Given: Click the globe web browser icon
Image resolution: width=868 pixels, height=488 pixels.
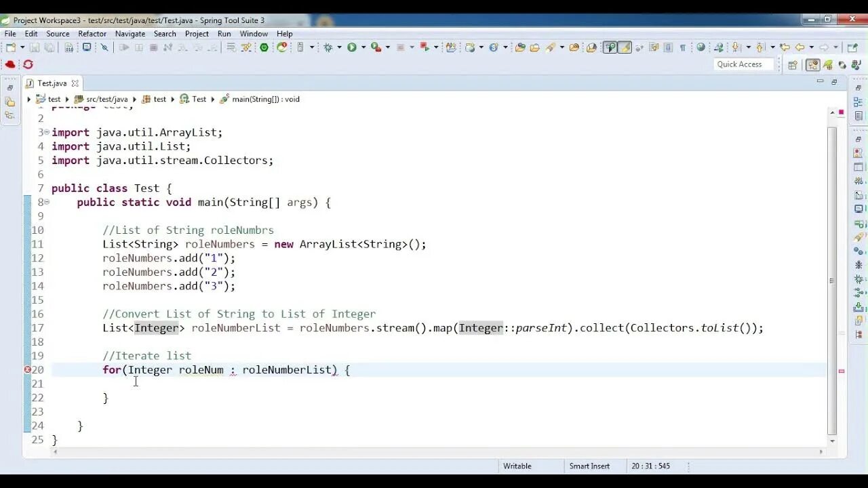Looking at the screenshot, I should point(701,47).
